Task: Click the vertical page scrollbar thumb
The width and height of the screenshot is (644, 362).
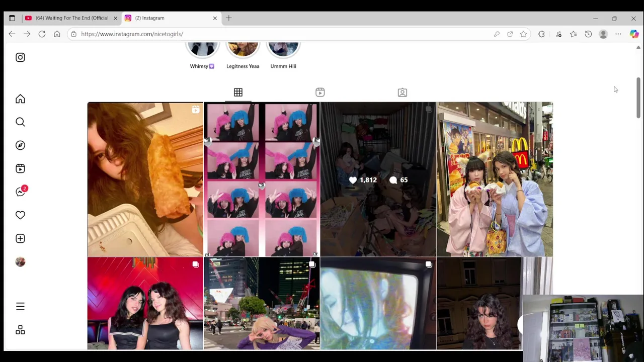Action: coord(638,98)
